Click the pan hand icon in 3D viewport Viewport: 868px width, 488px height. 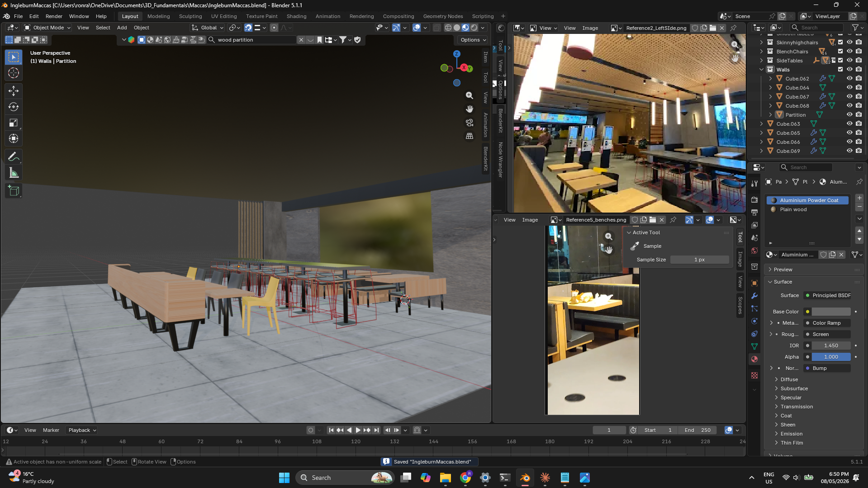(x=470, y=109)
